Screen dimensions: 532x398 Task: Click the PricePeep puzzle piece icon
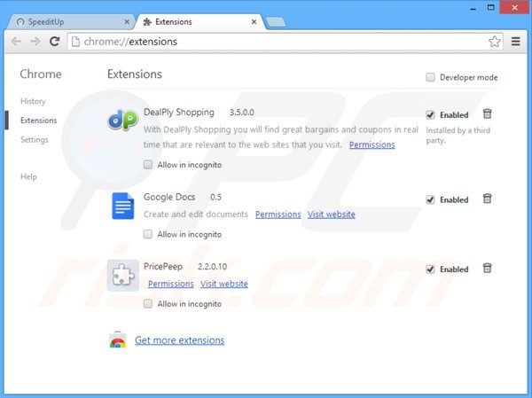(x=123, y=275)
